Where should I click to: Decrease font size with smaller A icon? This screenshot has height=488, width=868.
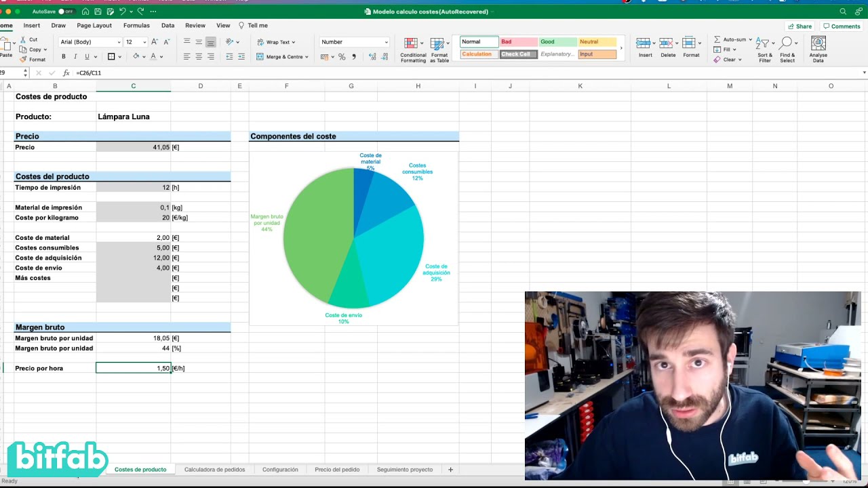coord(165,42)
